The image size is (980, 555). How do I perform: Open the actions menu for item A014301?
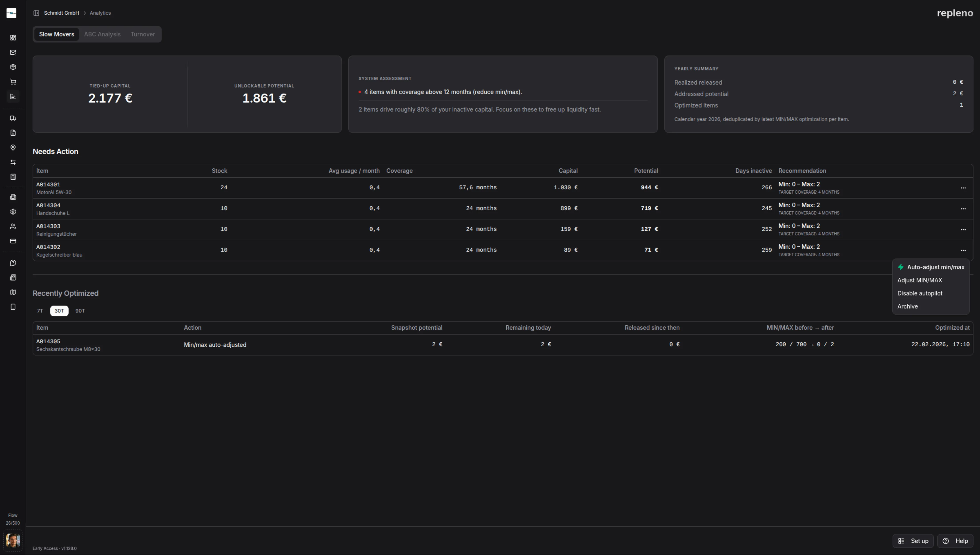click(x=964, y=187)
